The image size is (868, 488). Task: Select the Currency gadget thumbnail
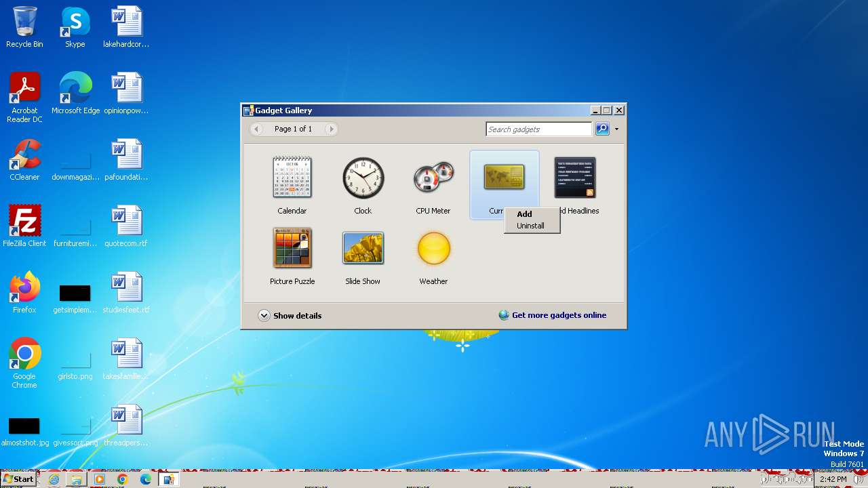pyautogui.click(x=504, y=178)
